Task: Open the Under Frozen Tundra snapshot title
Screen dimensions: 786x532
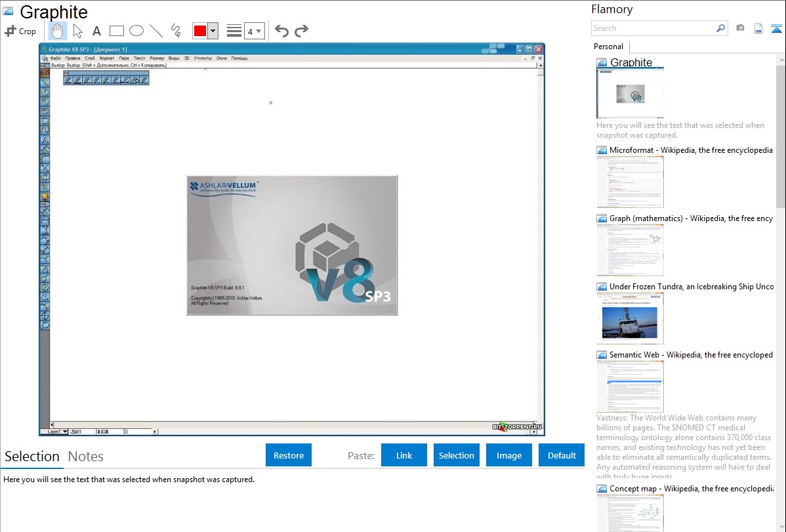Action: [692, 287]
